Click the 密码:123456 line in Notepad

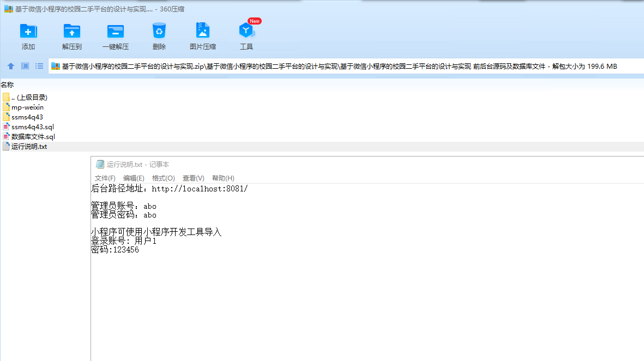pos(115,250)
